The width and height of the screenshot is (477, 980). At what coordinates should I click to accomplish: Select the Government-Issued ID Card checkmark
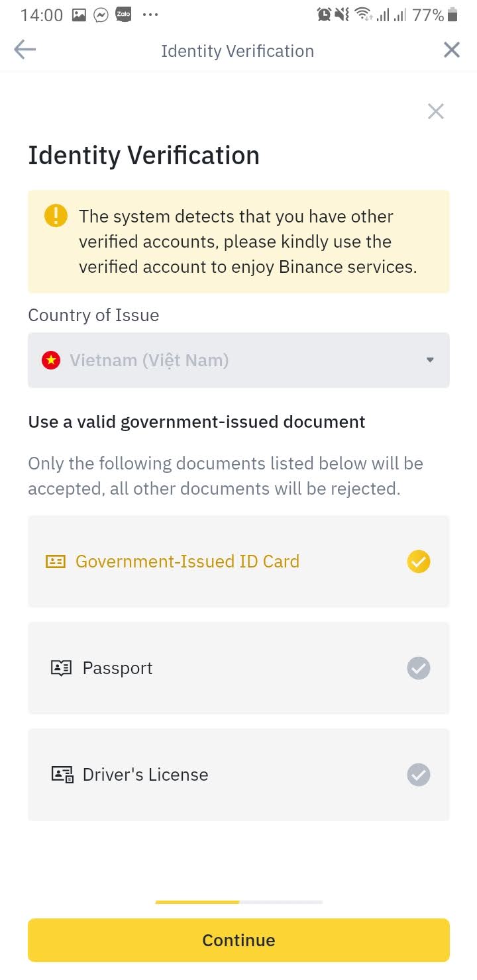(419, 562)
